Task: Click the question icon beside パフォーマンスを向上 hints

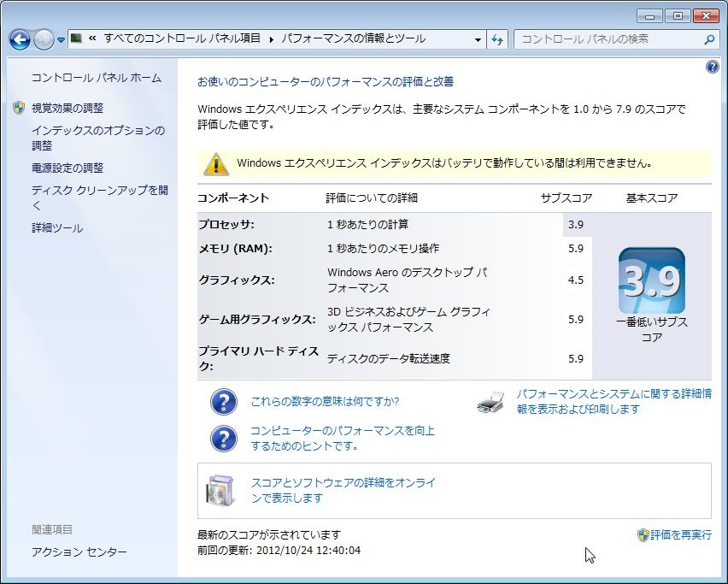Action: (224, 439)
